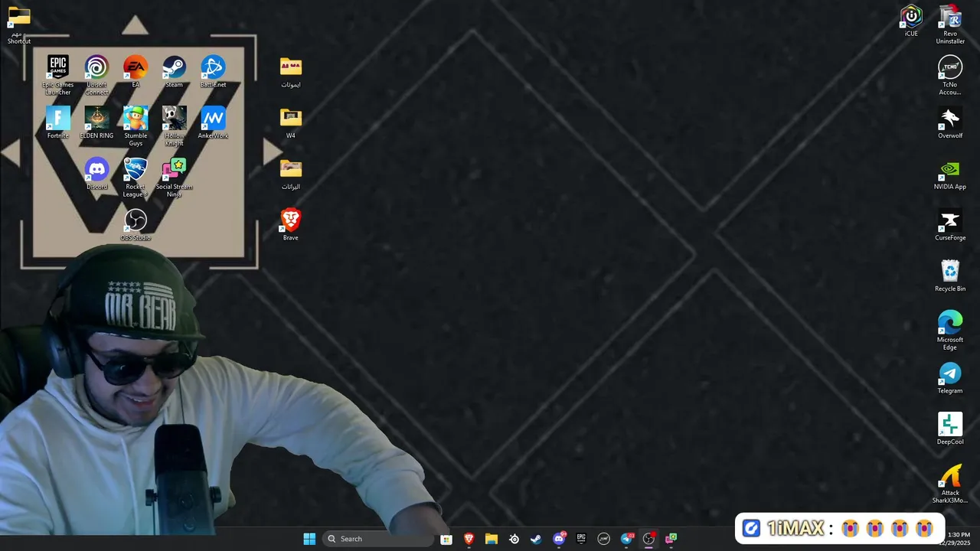The image size is (980, 551).
Task: Select the DeepCool desktop icon
Action: [x=950, y=429]
